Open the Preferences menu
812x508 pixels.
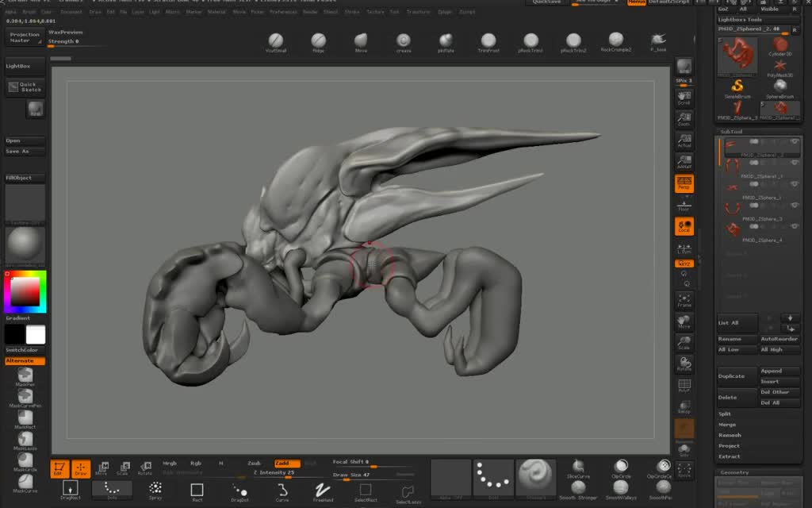point(283,11)
